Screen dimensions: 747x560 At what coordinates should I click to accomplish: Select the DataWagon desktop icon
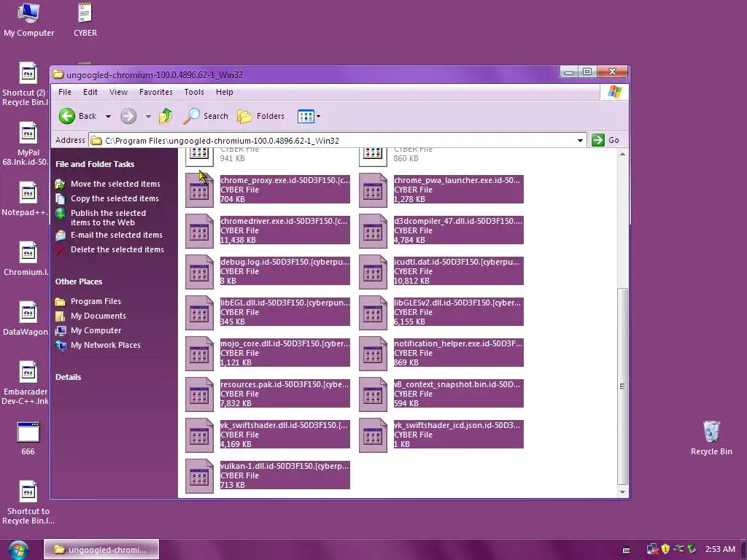pos(26,318)
